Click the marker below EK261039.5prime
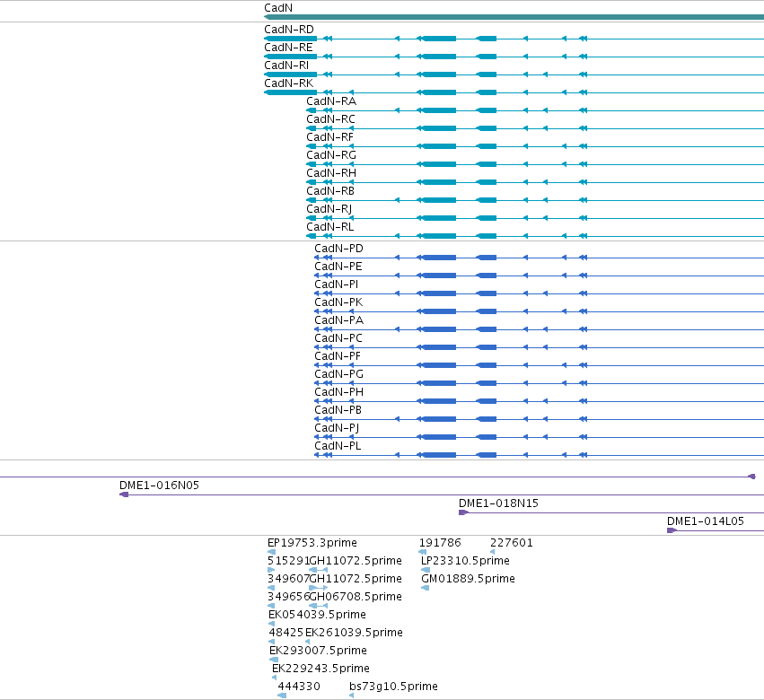The image size is (764, 700). click(307, 642)
